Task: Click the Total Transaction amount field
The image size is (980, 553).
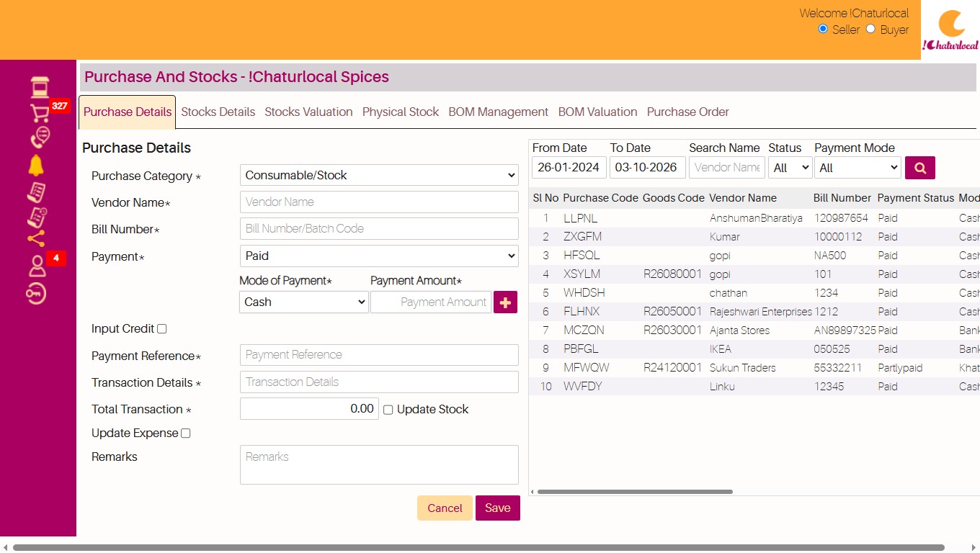Action: click(x=309, y=409)
